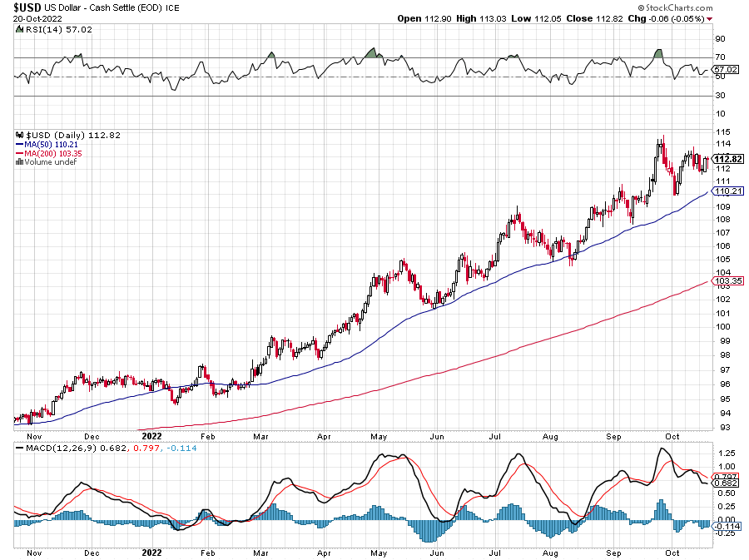Click the candlestick icon next to $USD (Daily)

point(20,135)
